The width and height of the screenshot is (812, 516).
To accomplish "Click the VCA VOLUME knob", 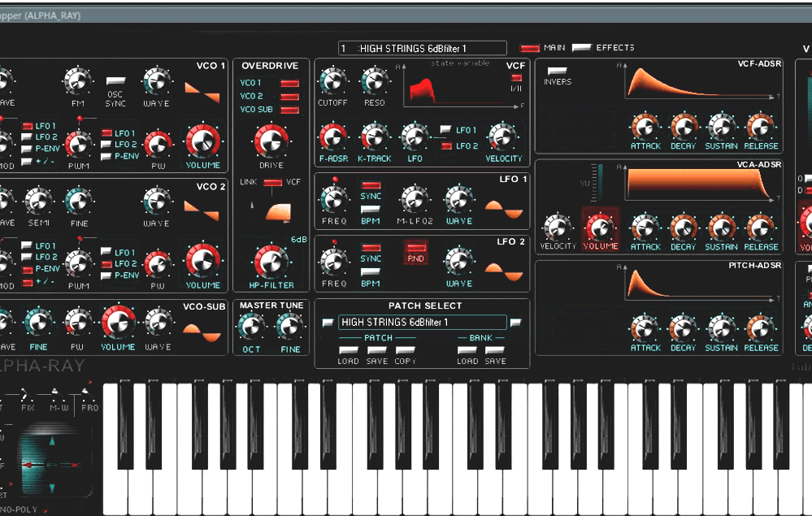I will point(600,227).
